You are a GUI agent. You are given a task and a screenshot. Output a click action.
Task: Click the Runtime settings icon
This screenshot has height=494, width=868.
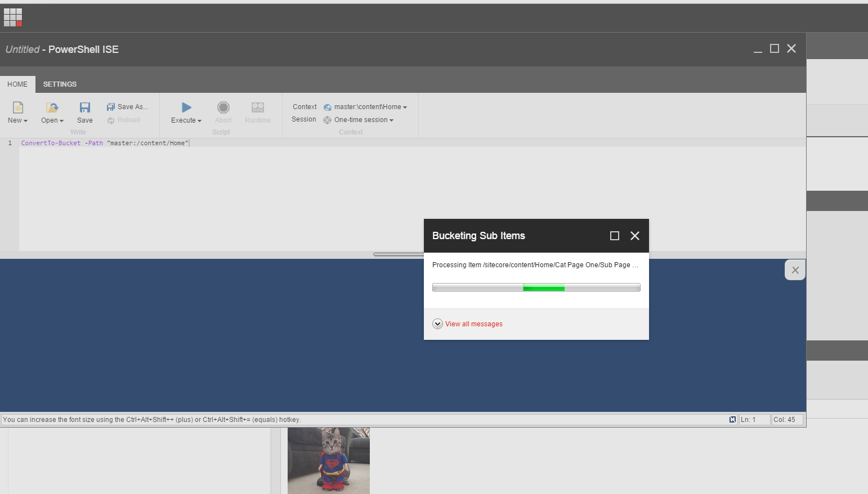[258, 107]
